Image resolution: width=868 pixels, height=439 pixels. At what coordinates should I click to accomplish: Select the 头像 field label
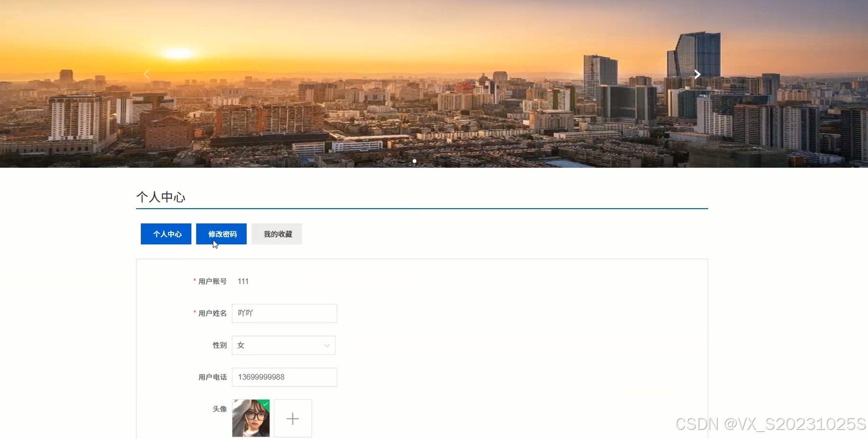point(220,409)
